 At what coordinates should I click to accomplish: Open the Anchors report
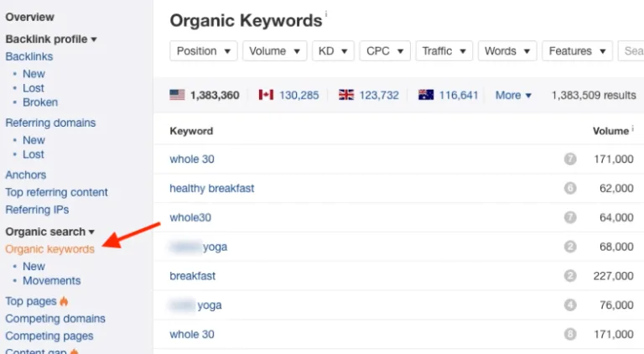(25, 175)
